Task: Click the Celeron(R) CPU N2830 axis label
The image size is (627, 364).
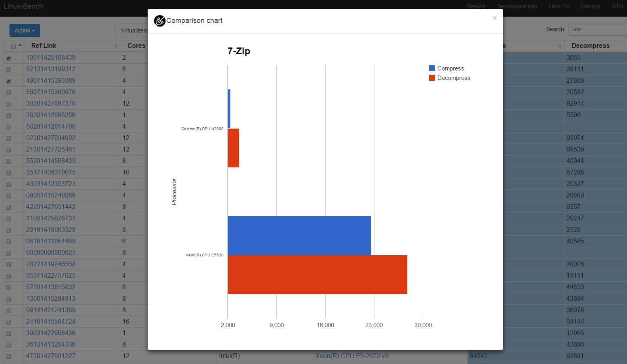Action: click(x=202, y=129)
